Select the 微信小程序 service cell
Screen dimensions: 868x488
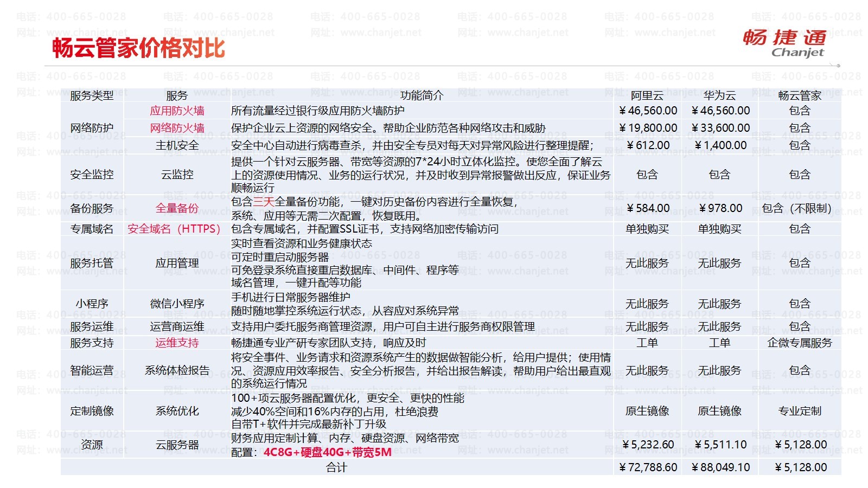click(x=177, y=304)
